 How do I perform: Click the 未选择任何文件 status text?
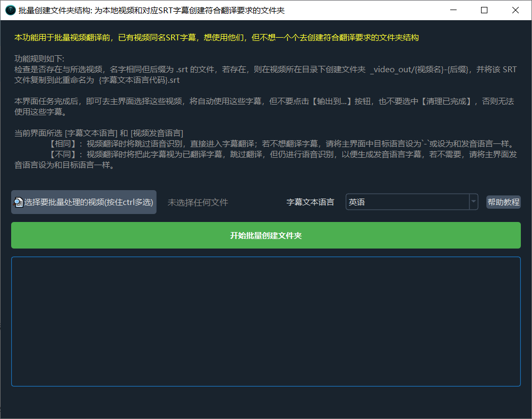[x=198, y=202]
